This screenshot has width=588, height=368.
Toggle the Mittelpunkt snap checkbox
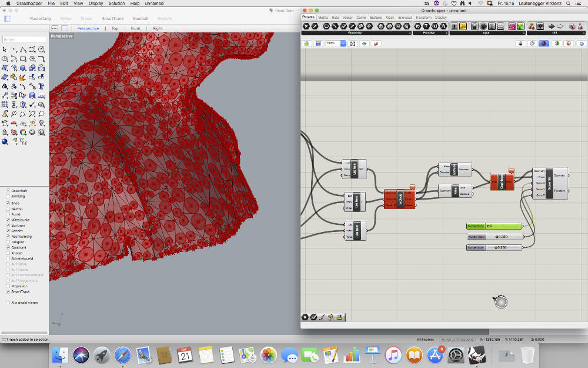[8, 220]
